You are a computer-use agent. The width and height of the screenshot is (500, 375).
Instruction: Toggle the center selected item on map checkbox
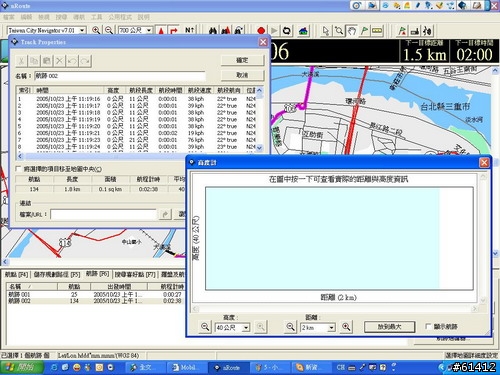click(18, 169)
